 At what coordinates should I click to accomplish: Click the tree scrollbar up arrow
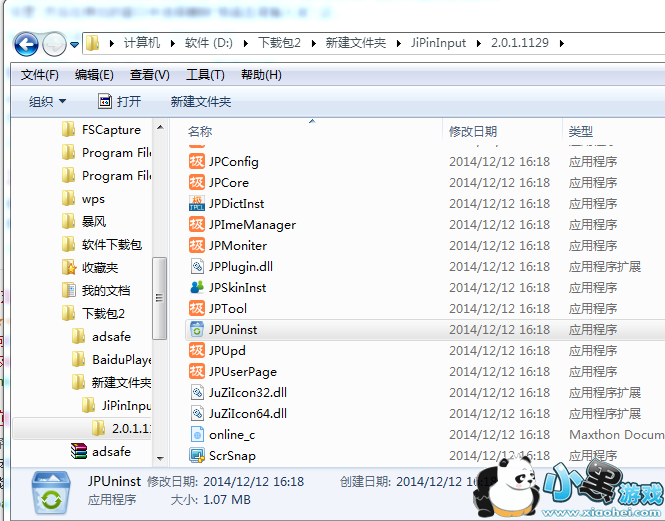click(x=160, y=127)
